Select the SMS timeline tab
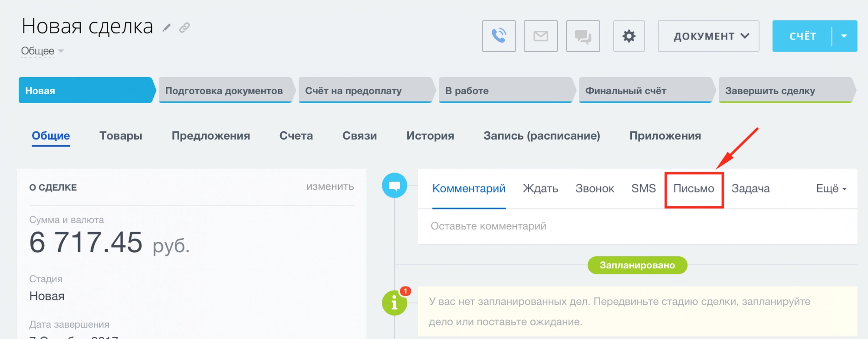 pyautogui.click(x=643, y=189)
